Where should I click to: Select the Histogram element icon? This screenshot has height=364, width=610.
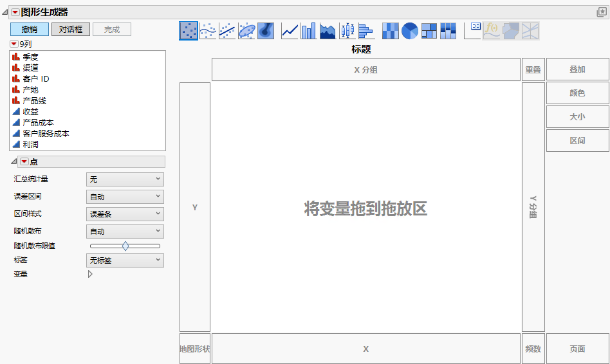point(365,31)
